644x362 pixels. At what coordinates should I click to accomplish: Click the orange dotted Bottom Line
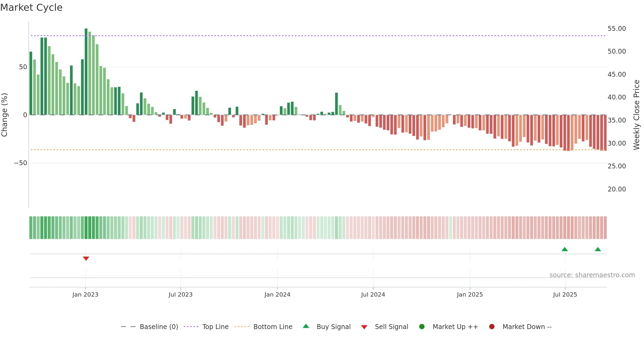click(x=318, y=150)
